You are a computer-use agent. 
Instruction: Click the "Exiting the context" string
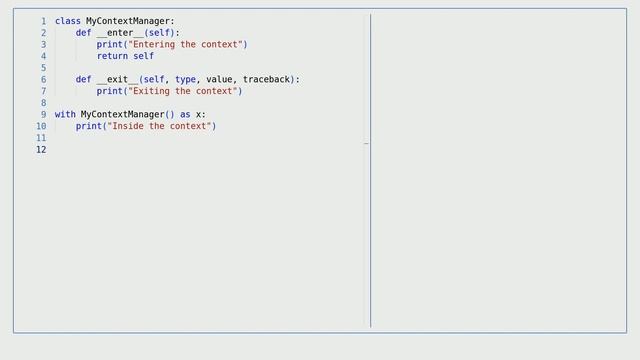183,91
